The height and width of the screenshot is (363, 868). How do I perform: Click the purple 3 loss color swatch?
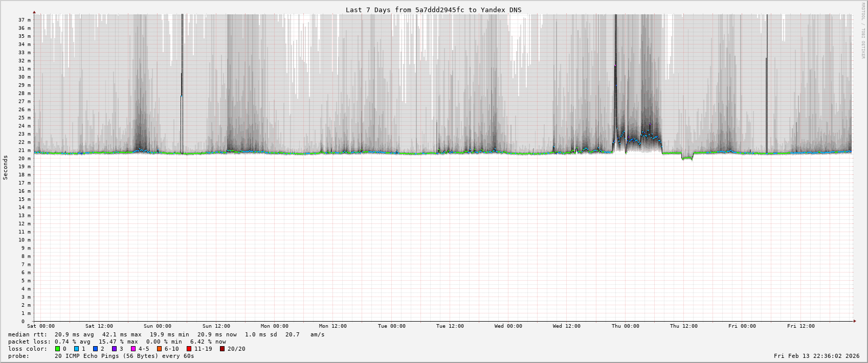[x=114, y=349]
